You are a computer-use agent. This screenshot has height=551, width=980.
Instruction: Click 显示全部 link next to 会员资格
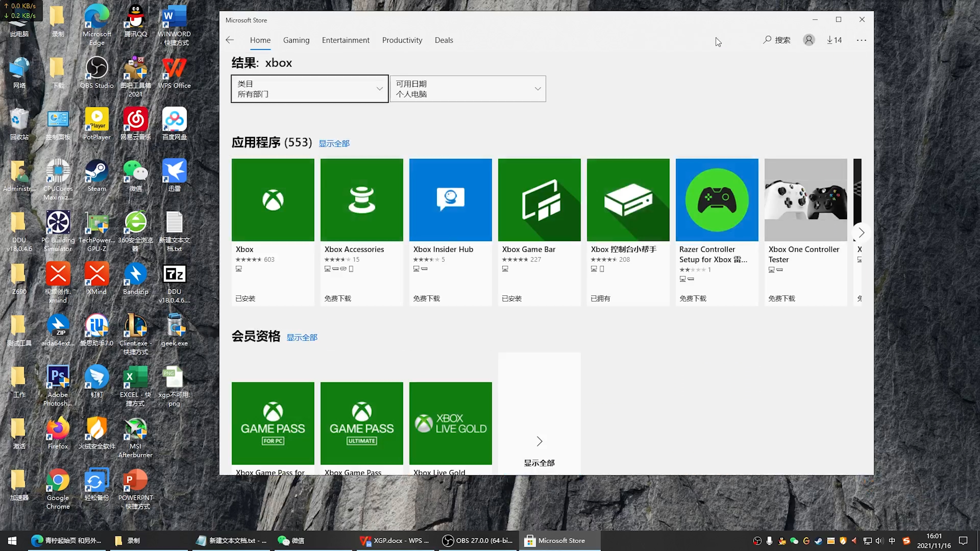302,337
